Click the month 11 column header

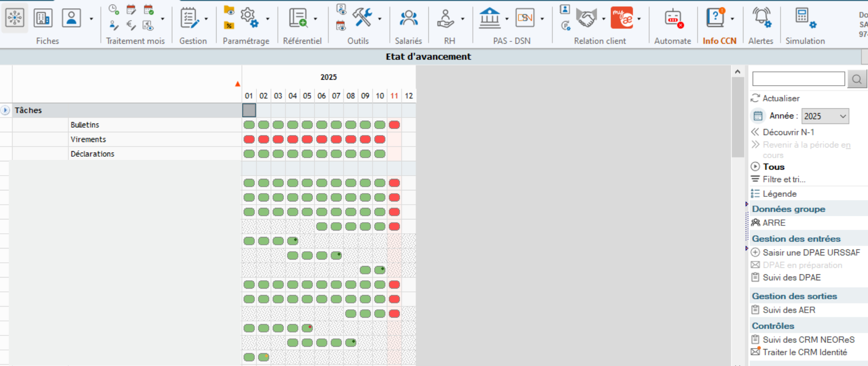coord(394,96)
